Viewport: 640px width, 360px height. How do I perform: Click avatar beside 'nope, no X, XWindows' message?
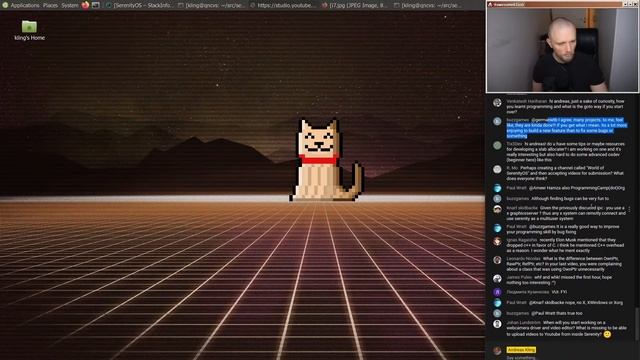(x=497, y=302)
